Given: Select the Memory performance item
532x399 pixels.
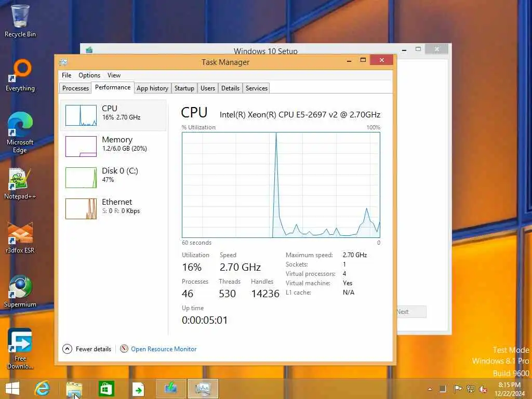Looking at the screenshot, I should (x=113, y=146).
